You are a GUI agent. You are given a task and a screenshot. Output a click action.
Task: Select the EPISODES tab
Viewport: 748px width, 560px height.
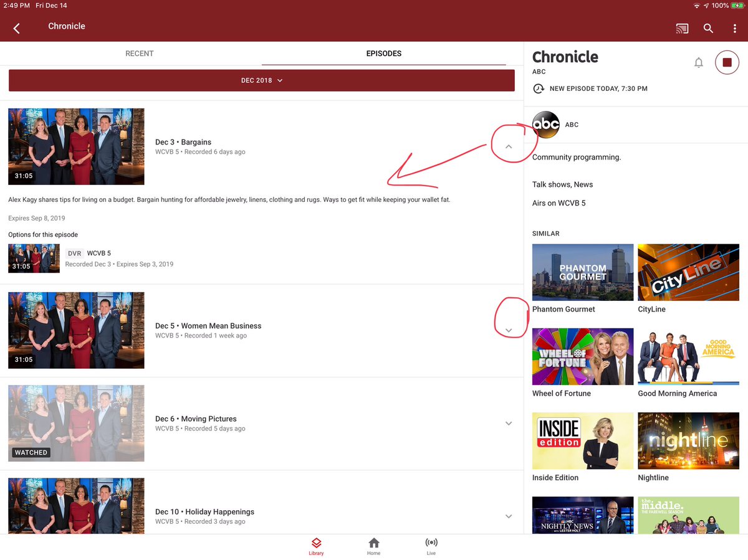pyautogui.click(x=384, y=54)
